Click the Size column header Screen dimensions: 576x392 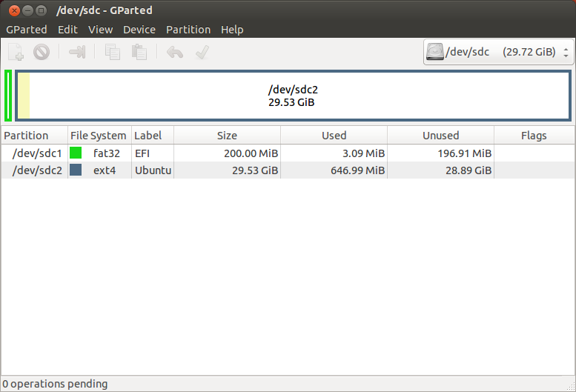pos(227,136)
